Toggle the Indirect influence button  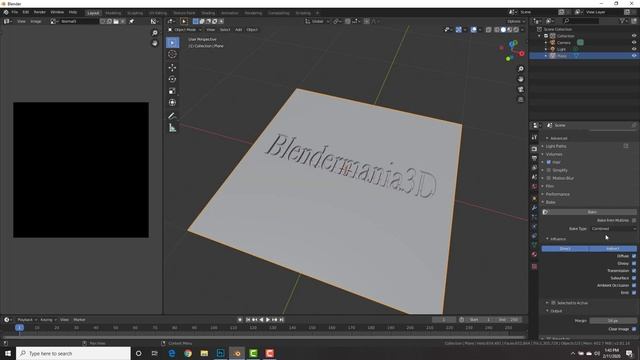[613, 249]
